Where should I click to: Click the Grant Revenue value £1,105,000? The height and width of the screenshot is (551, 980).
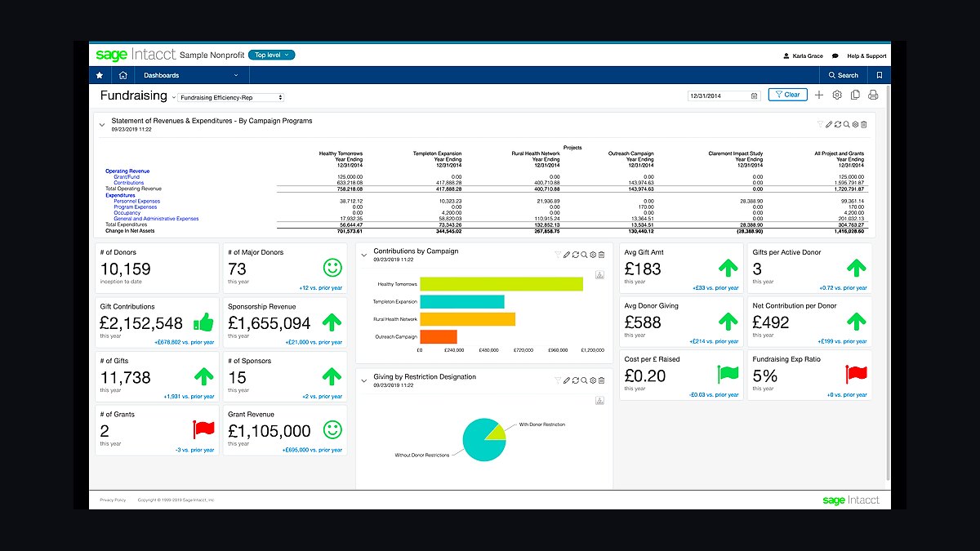coord(269,431)
